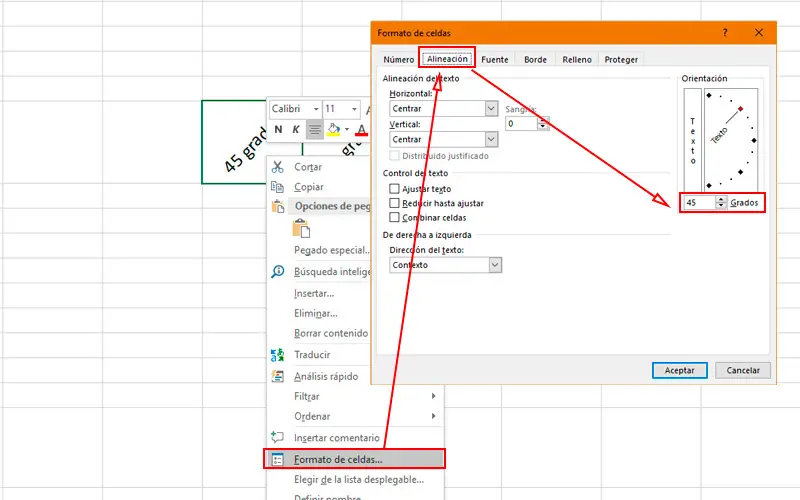
Task: Click the Aceptar button
Action: 680,370
